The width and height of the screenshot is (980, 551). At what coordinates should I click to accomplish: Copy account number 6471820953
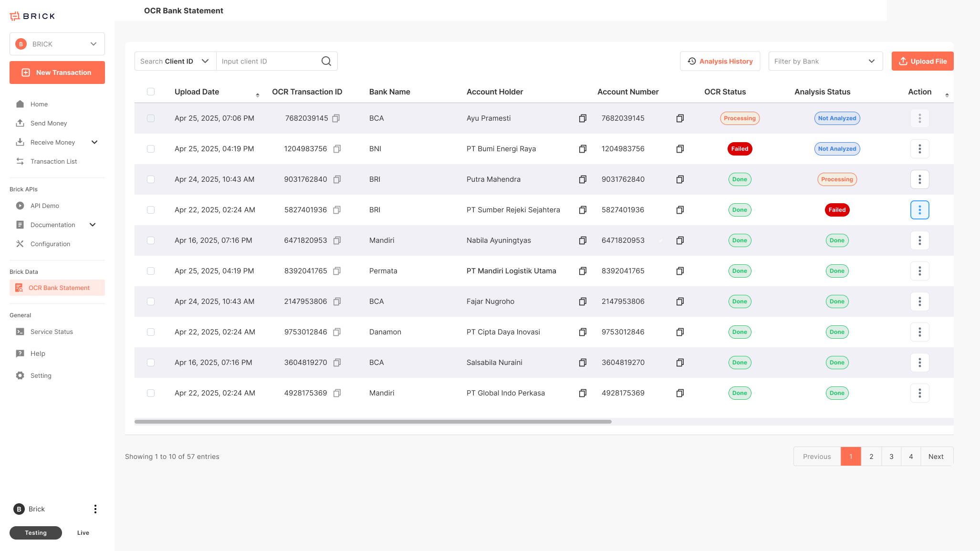click(x=680, y=240)
